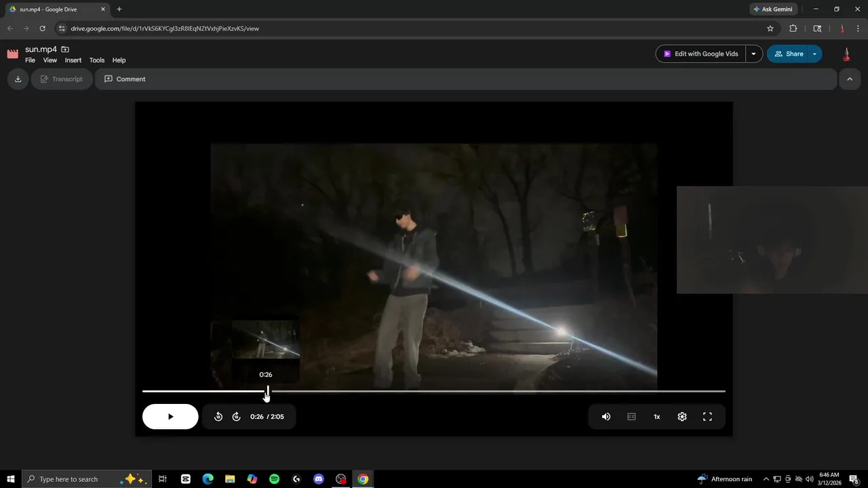
Task: Click Edit with Google Vids
Action: click(701, 54)
